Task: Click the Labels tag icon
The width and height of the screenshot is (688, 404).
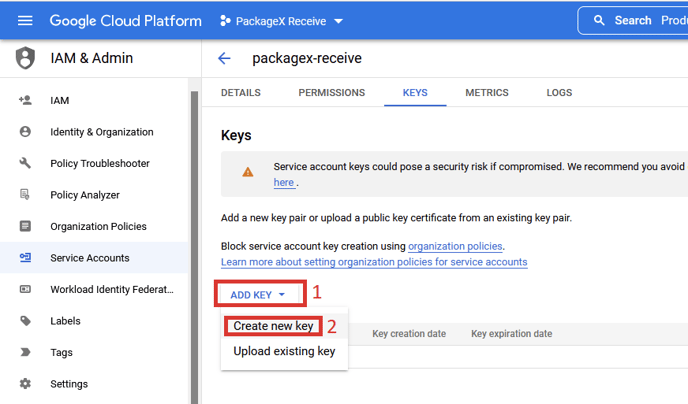Action: [x=25, y=321]
